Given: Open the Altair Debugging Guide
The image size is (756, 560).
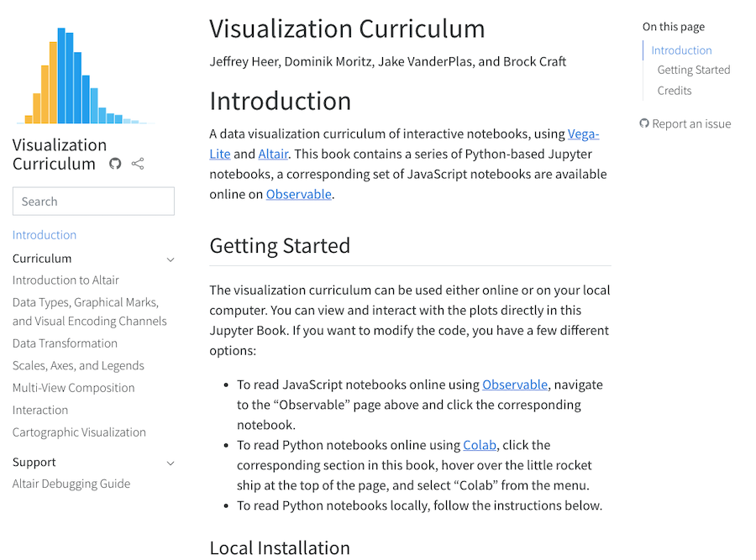Looking at the screenshot, I should pos(71,484).
